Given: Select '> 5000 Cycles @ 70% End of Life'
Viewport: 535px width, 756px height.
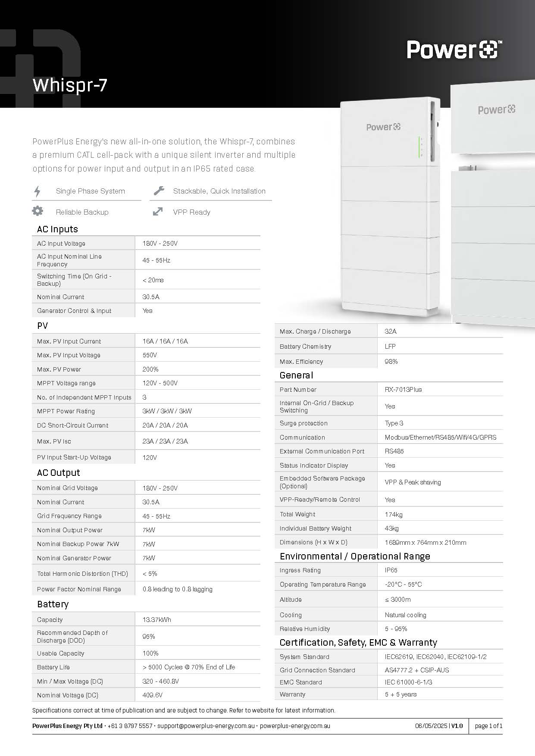Looking at the screenshot, I should [189, 667].
